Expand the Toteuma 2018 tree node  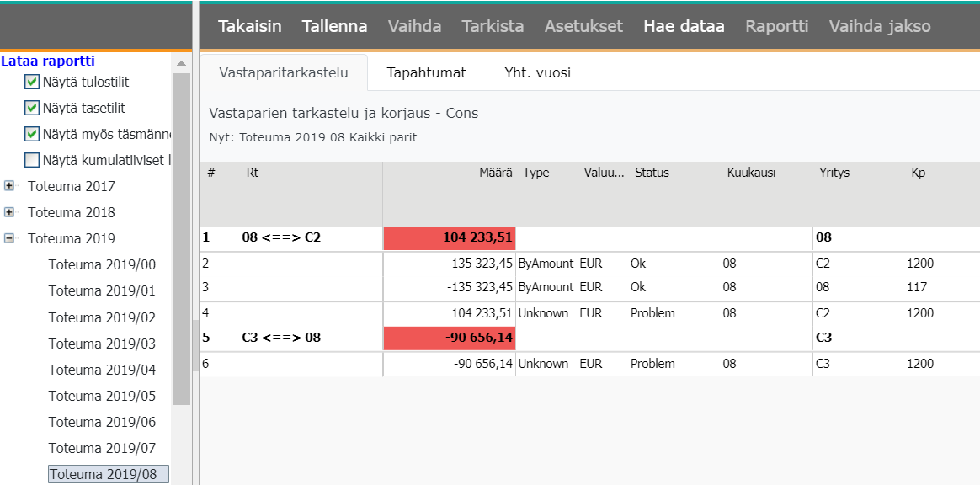click(x=9, y=212)
